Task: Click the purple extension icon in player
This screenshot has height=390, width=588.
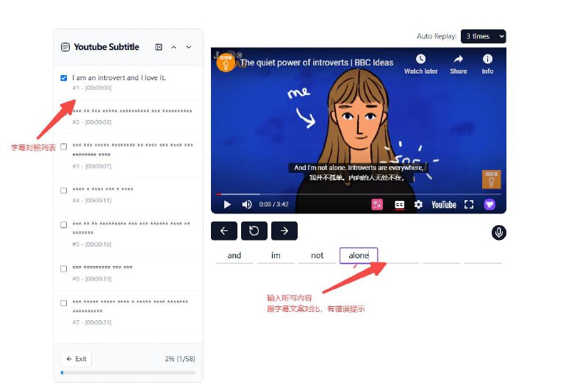Action: click(x=490, y=205)
